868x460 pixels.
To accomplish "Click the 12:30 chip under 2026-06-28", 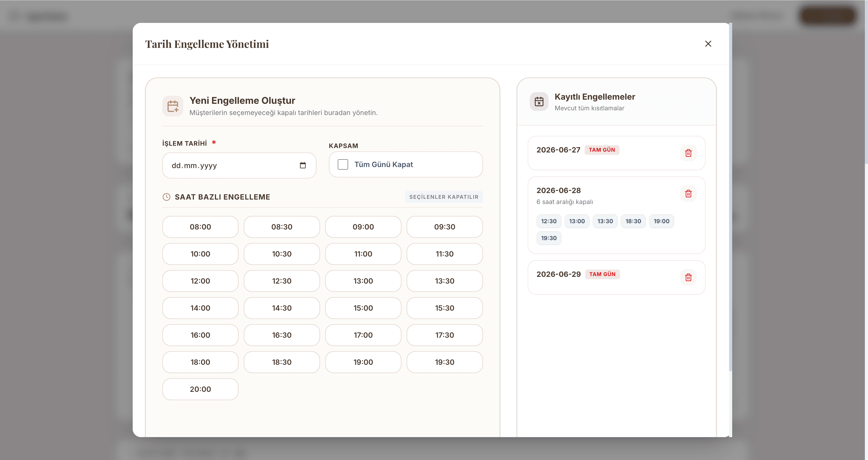I will point(548,221).
